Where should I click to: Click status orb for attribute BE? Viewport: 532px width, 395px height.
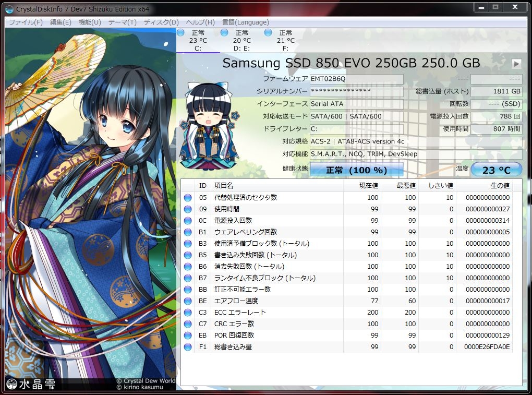(188, 302)
